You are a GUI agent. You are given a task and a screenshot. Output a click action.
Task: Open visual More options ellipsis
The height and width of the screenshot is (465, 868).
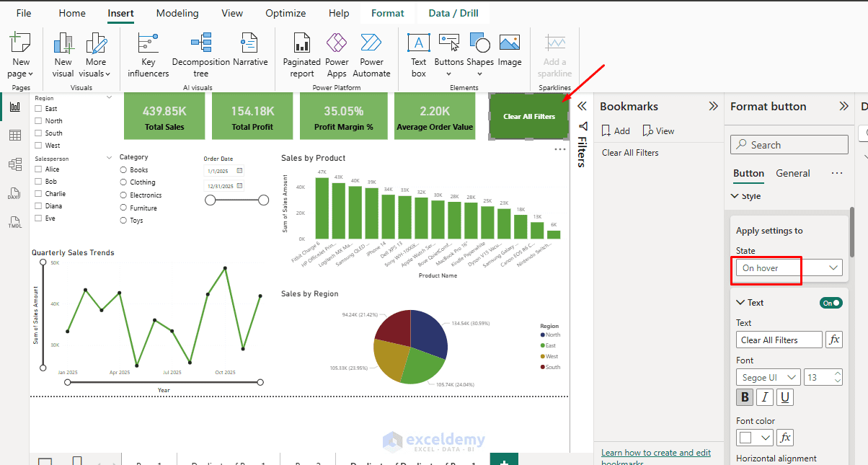click(560, 149)
